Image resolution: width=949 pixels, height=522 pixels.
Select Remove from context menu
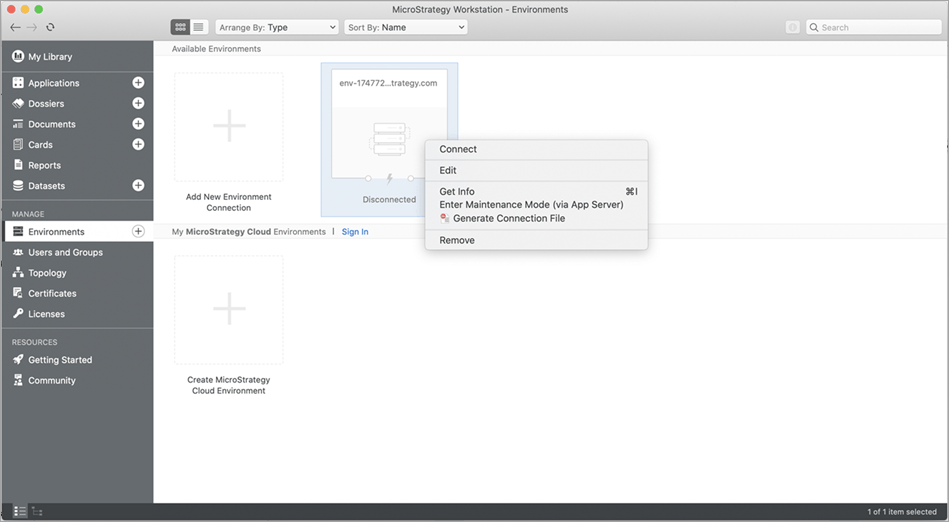click(457, 240)
